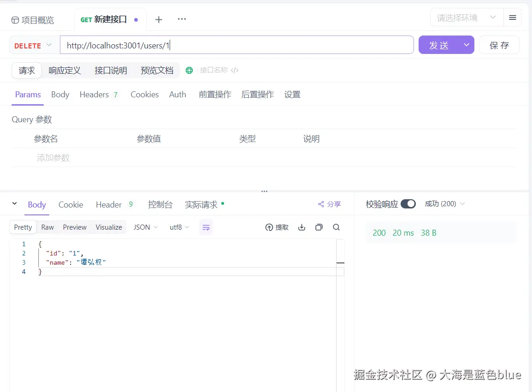Open the utf8 encoding dropdown
The height and width of the screenshot is (392, 532).
click(179, 227)
